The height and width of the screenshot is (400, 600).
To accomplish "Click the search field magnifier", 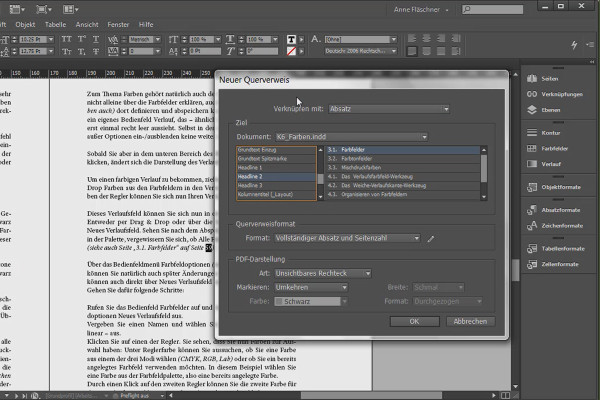I will tap(466, 9).
